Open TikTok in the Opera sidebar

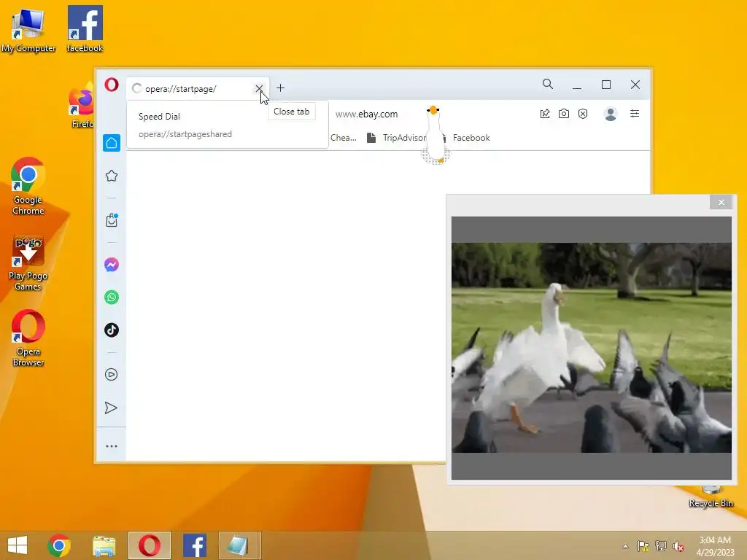click(112, 330)
